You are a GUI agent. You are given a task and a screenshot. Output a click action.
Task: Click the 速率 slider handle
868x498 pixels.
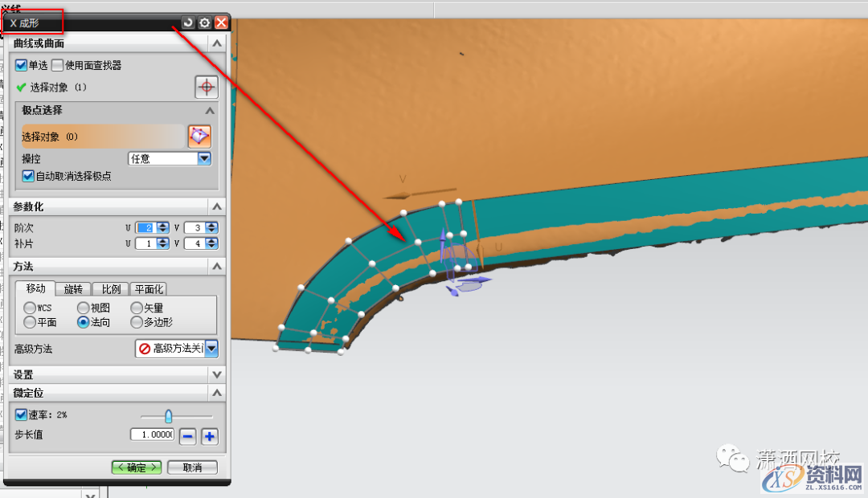pos(169,415)
